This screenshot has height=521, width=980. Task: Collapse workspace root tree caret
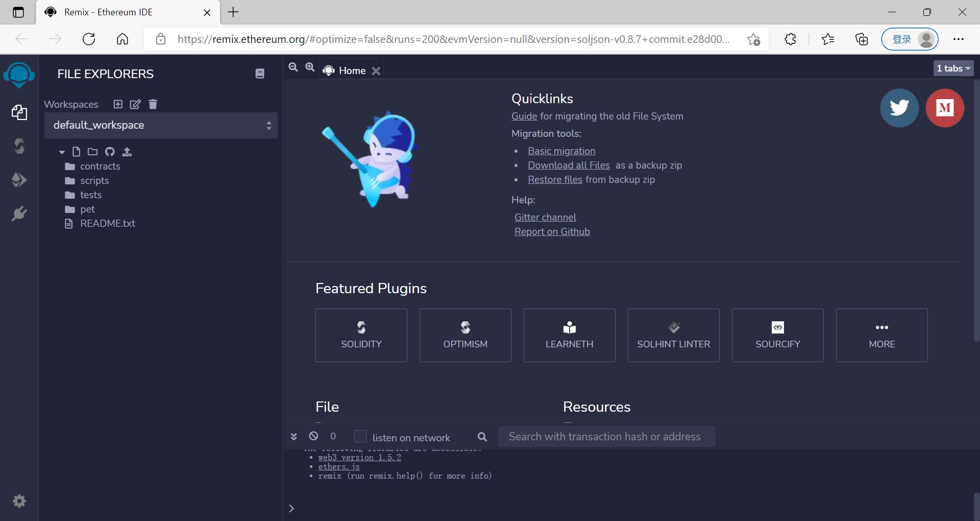click(x=62, y=152)
